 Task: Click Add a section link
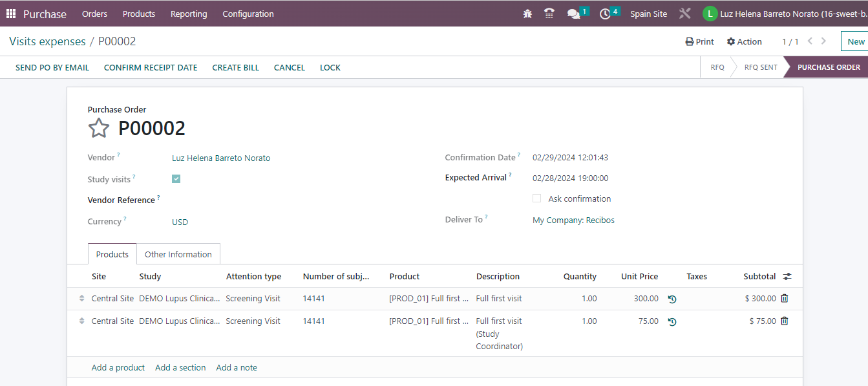180,367
